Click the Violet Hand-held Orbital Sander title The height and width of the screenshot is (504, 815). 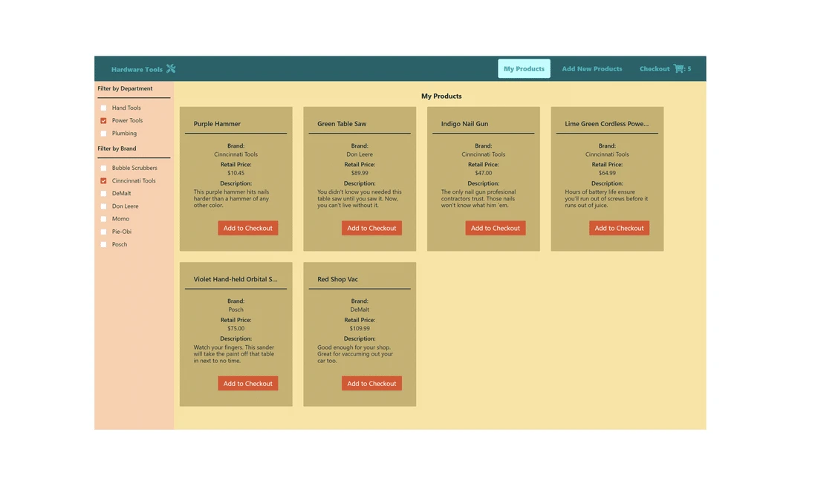tap(236, 280)
